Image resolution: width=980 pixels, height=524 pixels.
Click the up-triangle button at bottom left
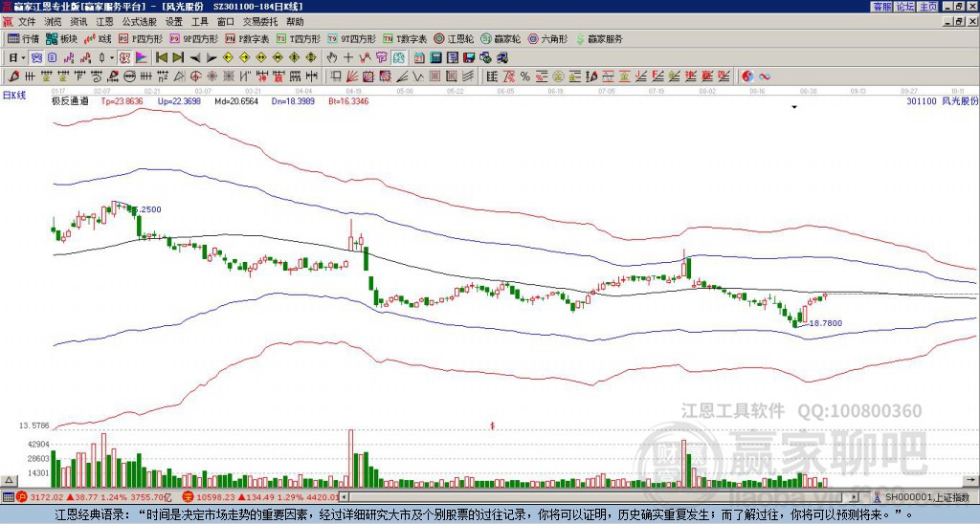tap(9, 480)
